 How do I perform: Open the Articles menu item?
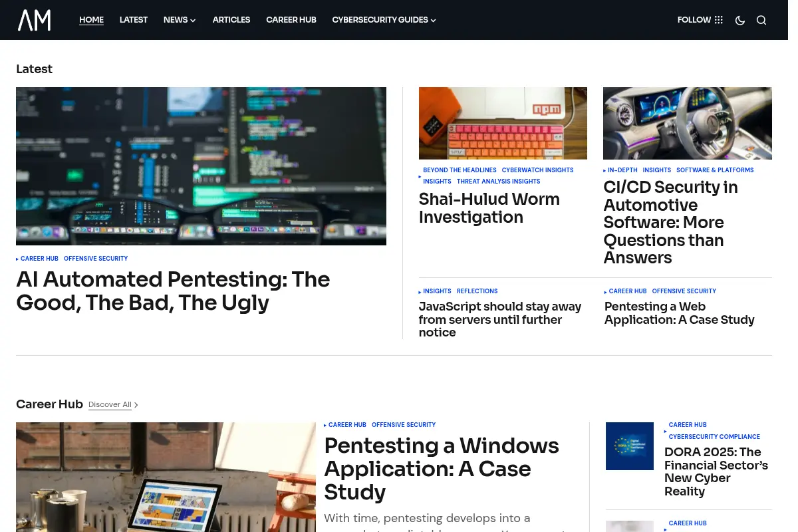point(231,20)
